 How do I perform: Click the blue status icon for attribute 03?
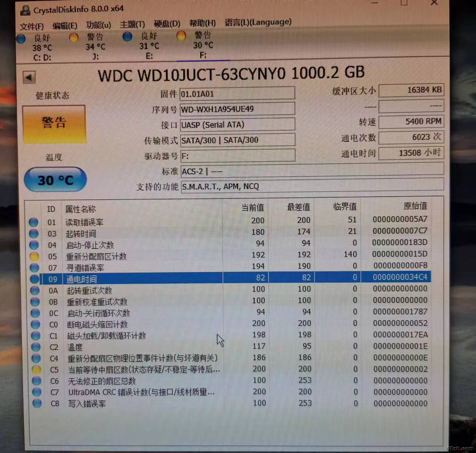(34, 233)
